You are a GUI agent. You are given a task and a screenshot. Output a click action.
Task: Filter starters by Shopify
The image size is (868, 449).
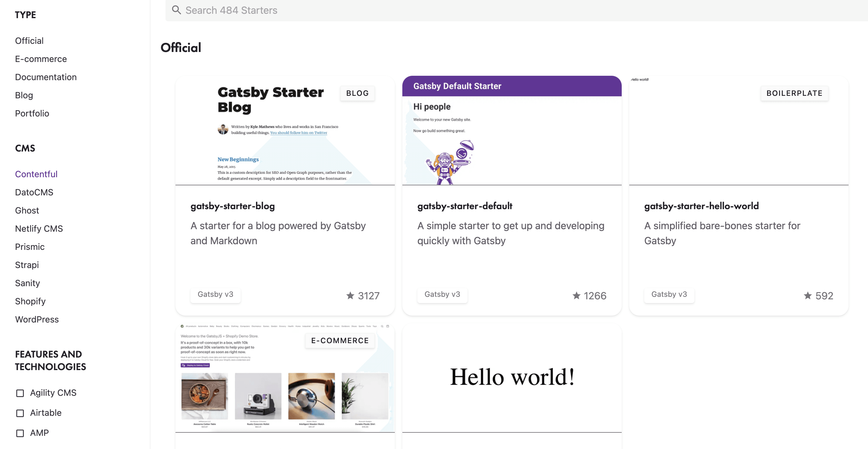coord(30,301)
